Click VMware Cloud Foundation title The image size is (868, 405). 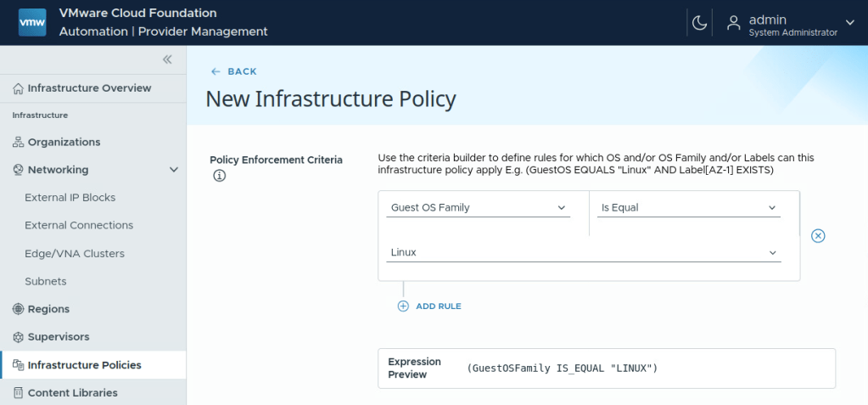coord(137,13)
